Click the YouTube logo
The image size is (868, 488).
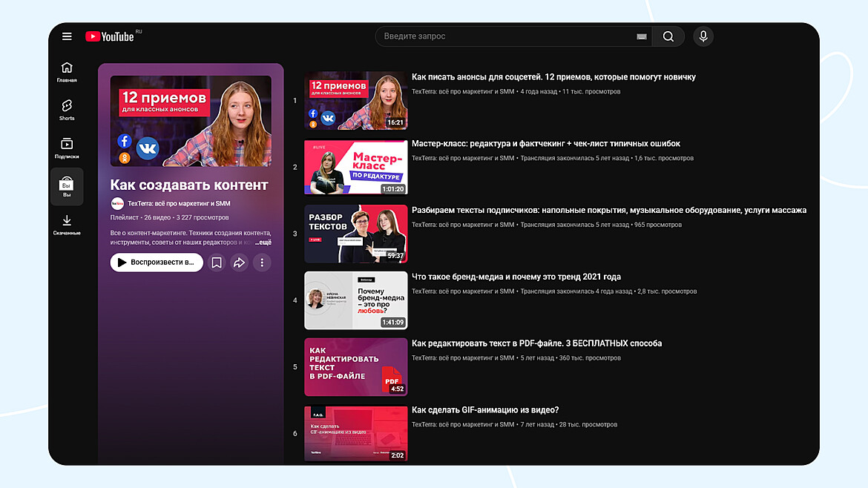[110, 36]
